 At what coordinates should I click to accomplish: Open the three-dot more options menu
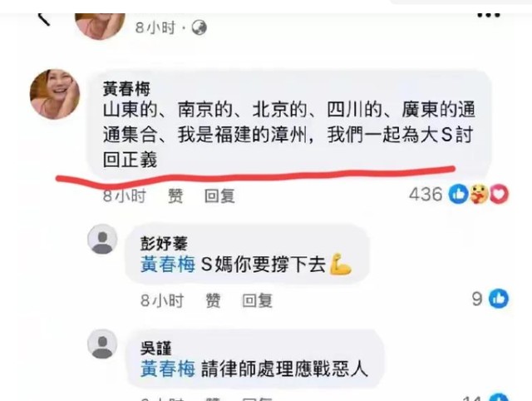point(489,15)
